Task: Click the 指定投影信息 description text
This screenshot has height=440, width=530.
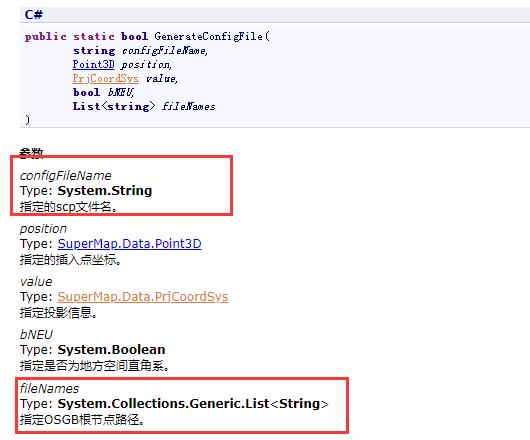Action: [x=58, y=313]
